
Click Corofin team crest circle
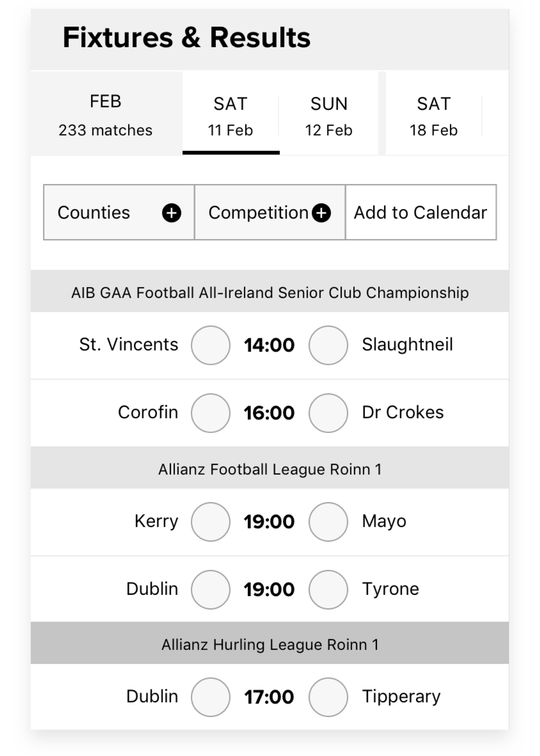210,413
